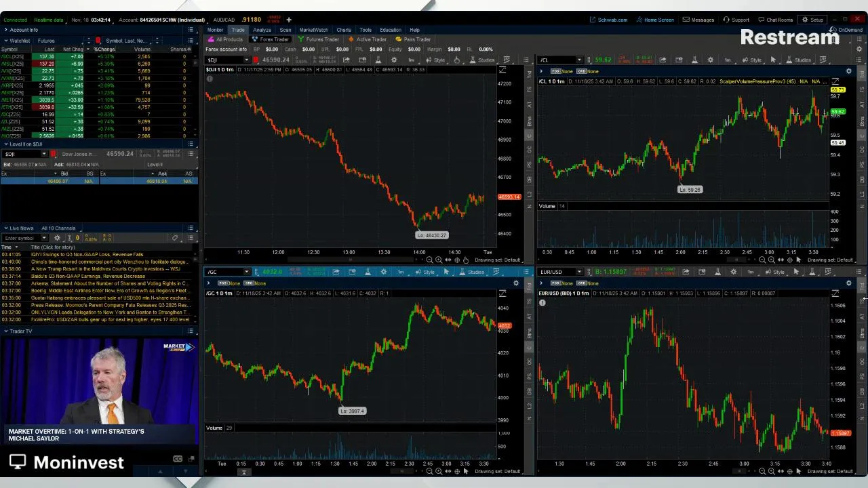The height and width of the screenshot is (488, 868).
Task: Collapse the Account Info section
Action: pyautogui.click(x=5, y=30)
